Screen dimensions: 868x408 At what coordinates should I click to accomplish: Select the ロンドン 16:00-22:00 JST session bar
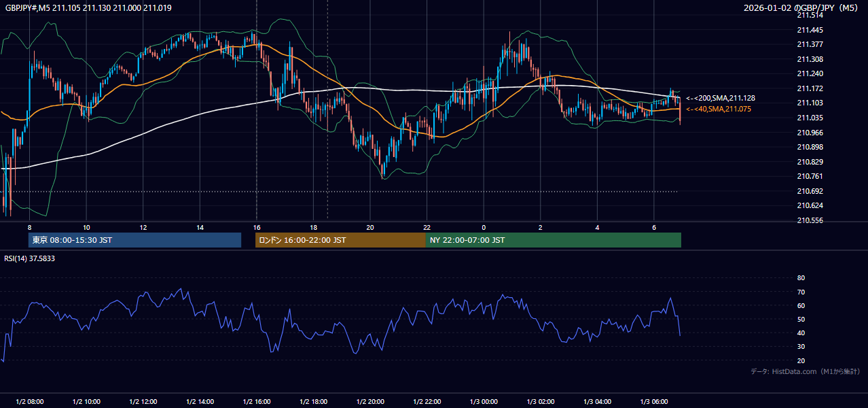tap(340, 240)
